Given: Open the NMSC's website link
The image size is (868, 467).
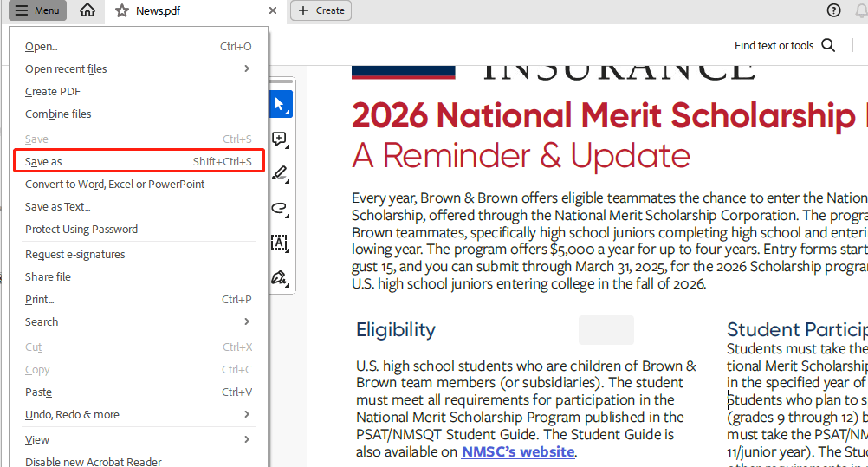Looking at the screenshot, I should [x=517, y=451].
